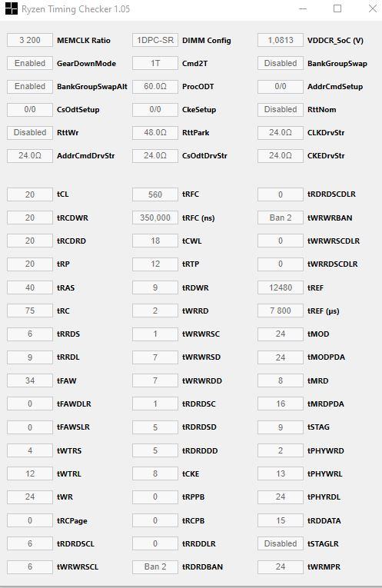Image resolution: width=382 pixels, height=588 pixels.
Task: Select the tCL timing value field
Action: [30, 194]
